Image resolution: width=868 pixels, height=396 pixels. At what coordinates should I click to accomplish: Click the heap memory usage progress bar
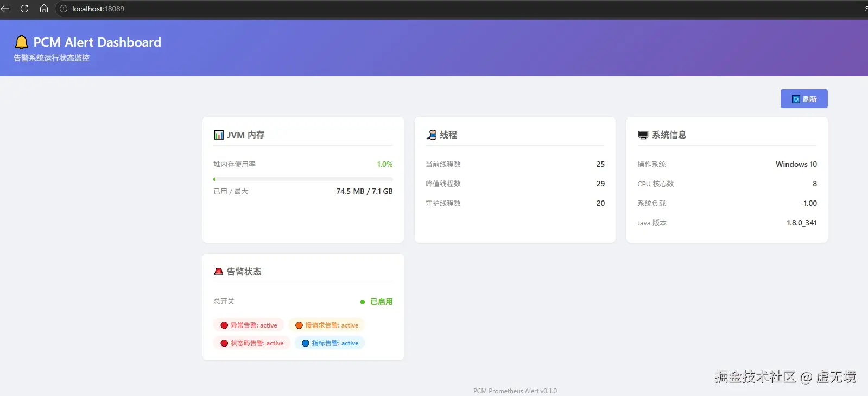pos(303,179)
